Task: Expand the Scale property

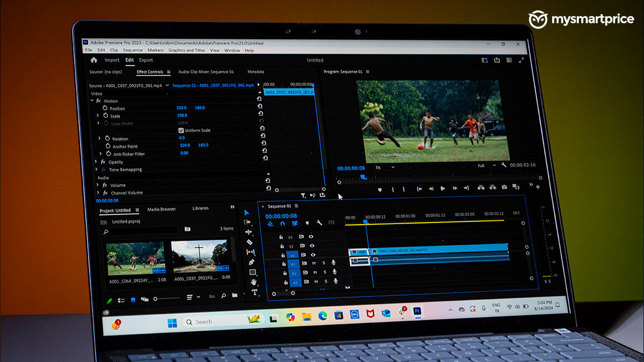Action: [x=98, y=116]
